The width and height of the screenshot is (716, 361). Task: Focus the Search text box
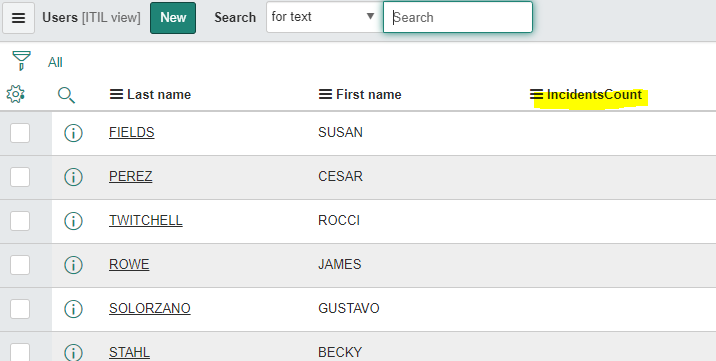pyautogui.click(x=458, y=17)
